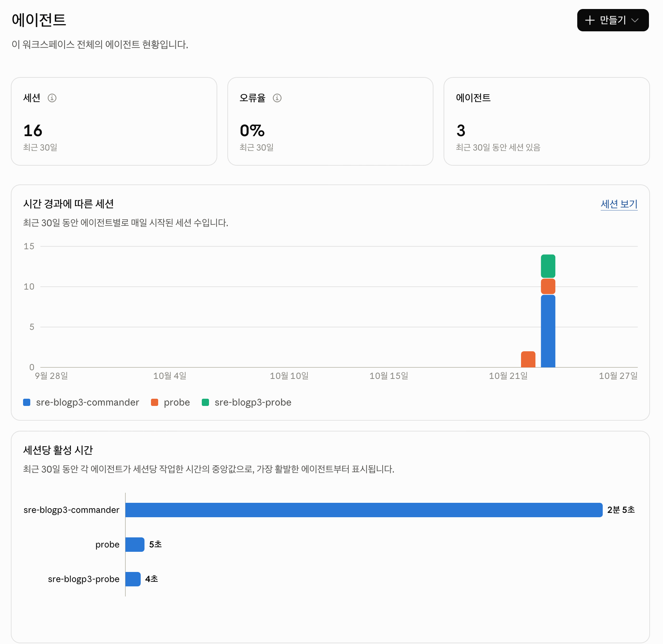Click the 10월 10일 axis label
The height and width of the screenshot is (644, 663).
point(289,376)
